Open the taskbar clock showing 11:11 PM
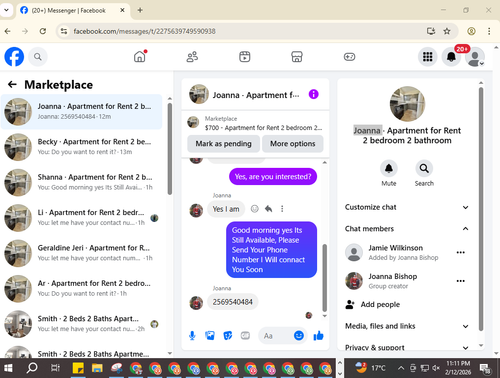Viewport: 500px width, 378px height. (458, 368)
